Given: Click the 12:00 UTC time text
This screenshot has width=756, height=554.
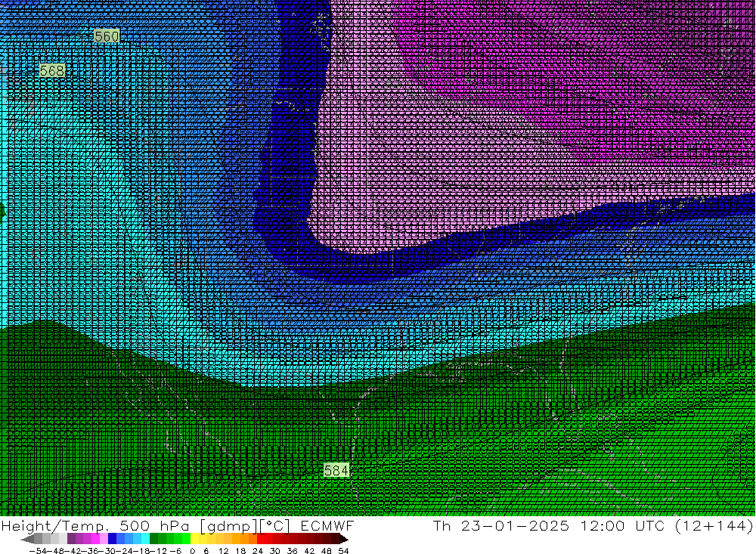Looking at the screenshot, I should pos(613,525).
